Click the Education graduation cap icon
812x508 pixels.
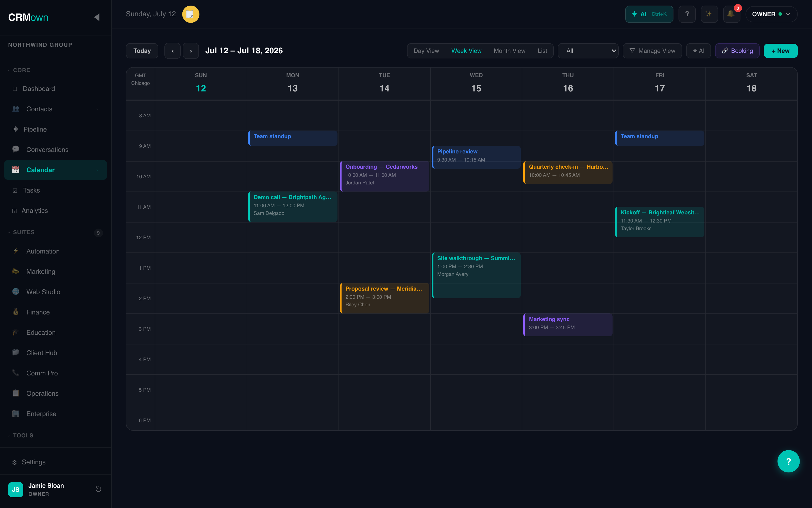pos(16,332)
